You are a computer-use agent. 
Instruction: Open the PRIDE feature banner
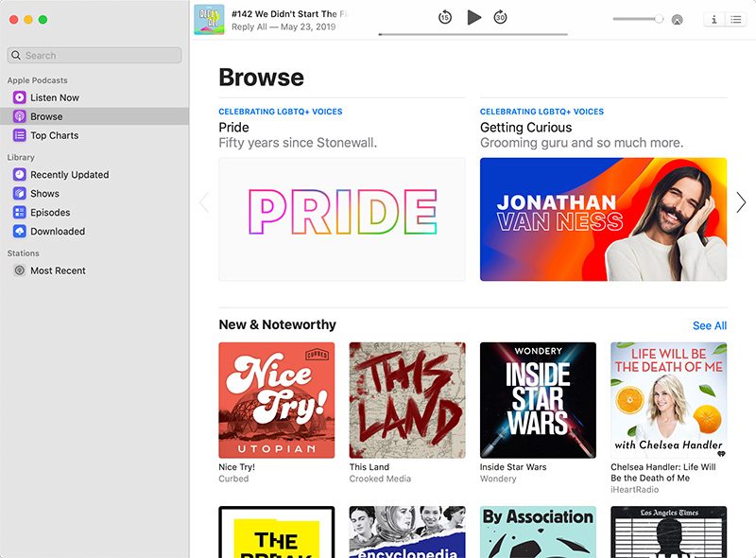point(342,219)
